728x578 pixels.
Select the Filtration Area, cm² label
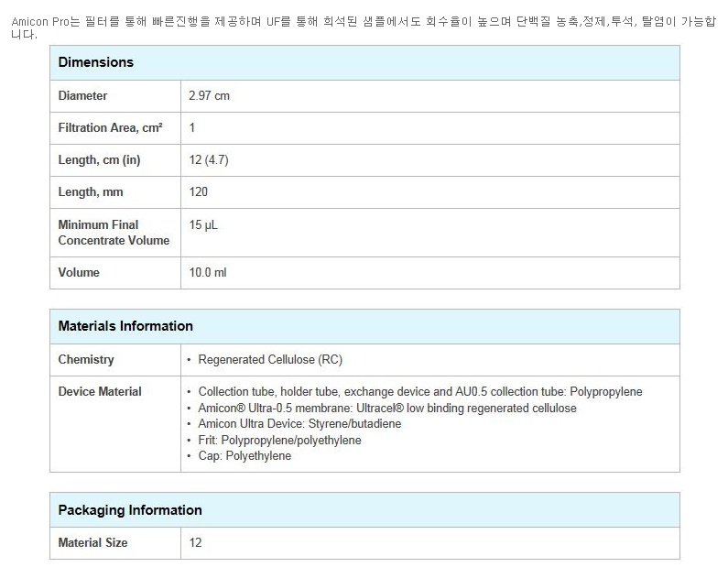point(110,127)
